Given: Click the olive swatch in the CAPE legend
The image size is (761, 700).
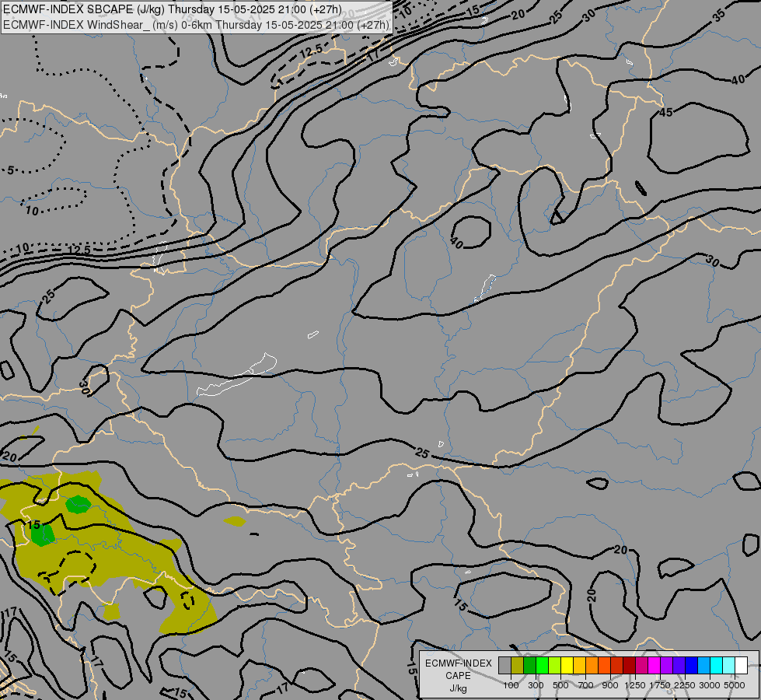Looking at the screenshot, I should 518,665.
